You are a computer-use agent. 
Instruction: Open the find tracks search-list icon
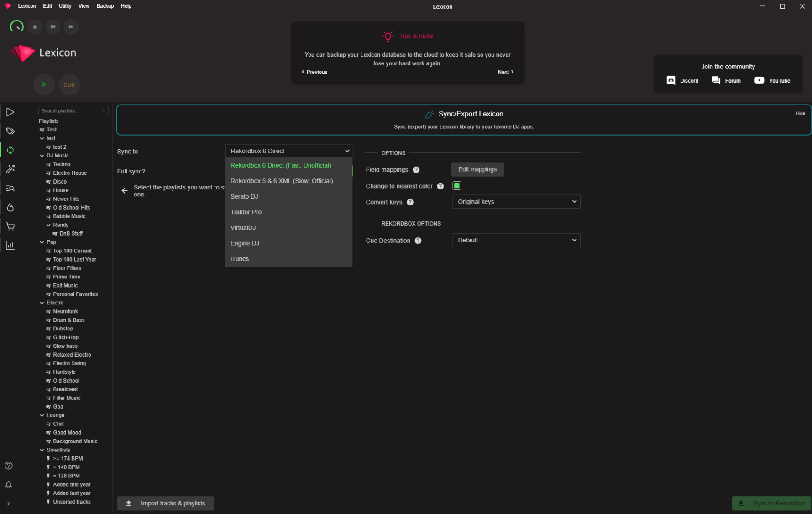(x=10, y=189)
